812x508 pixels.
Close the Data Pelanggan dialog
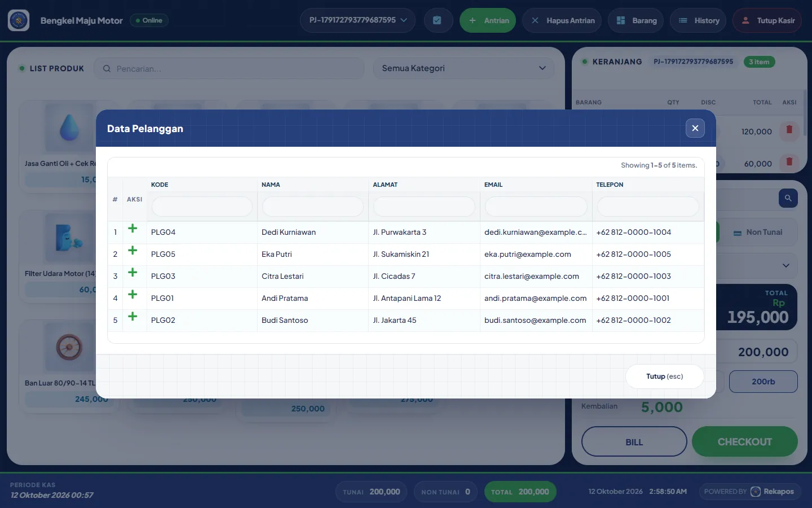[695, 128]
